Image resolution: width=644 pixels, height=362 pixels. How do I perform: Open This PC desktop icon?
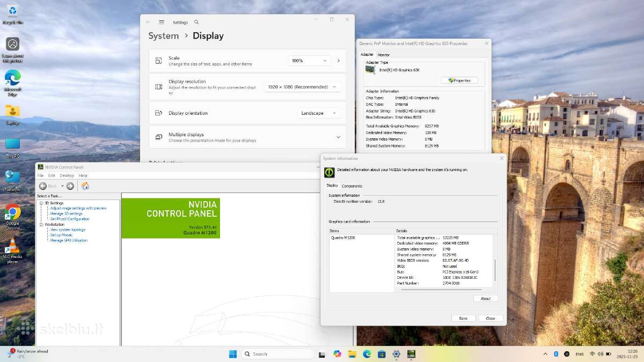[12, 147]
